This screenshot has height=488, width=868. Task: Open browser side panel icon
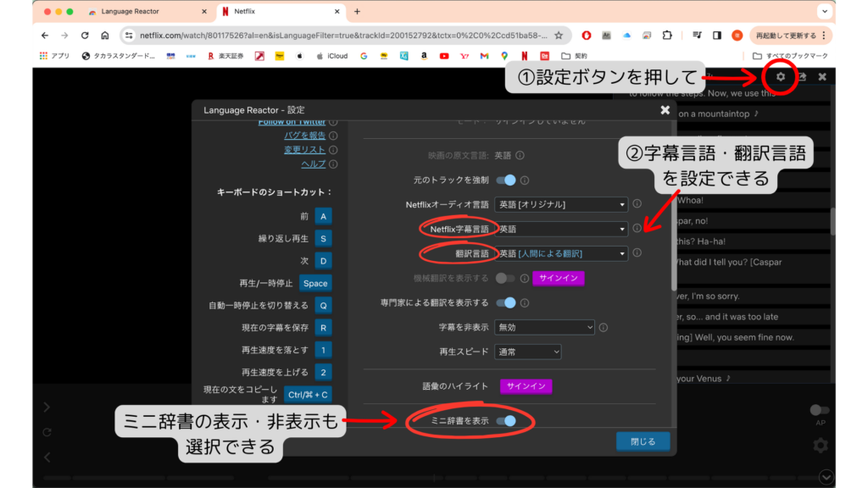click(x=717, y=36)
